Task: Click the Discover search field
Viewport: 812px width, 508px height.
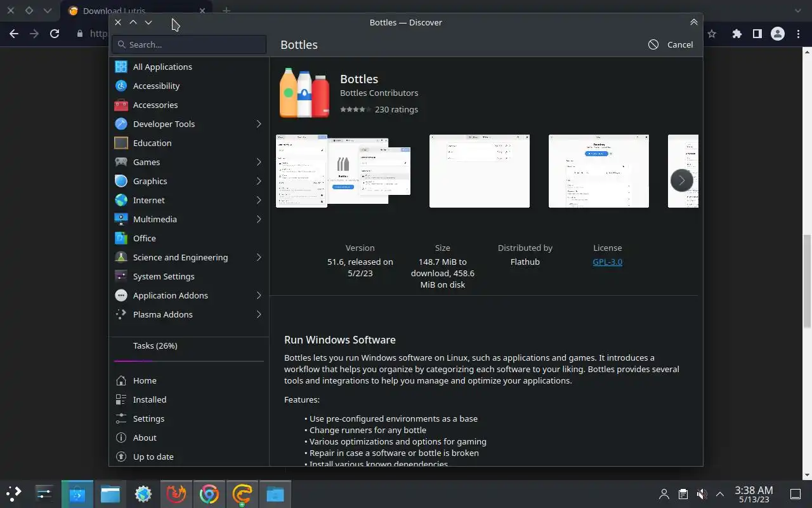Action: click(189, 44)
